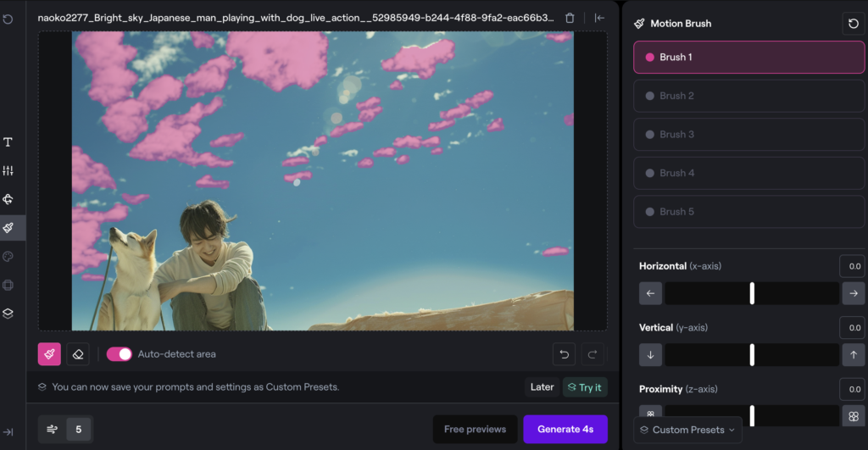
Task: Undo the last brush stroke
Action: (x=564, y=354)
